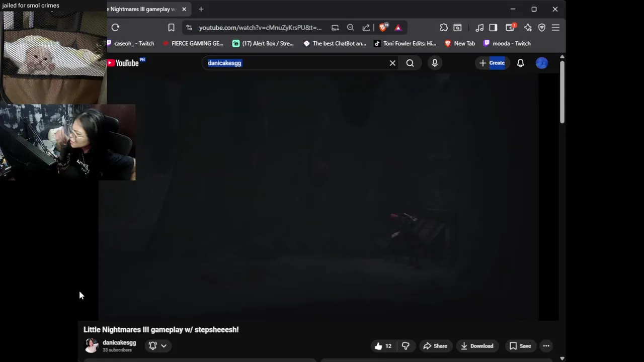Viewport: 644px width, 362px height.
Task: Click the install/cast screen icon in address bar
Action: point(335,28)
